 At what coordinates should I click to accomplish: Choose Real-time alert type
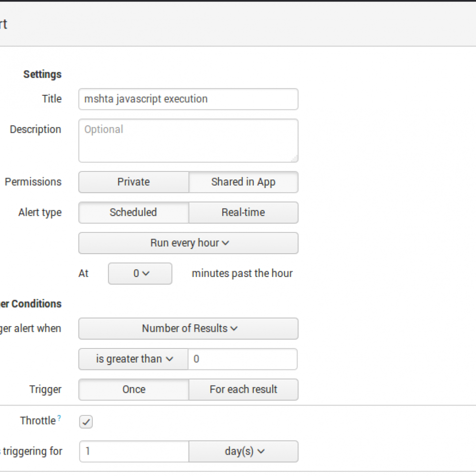[243, 213]
